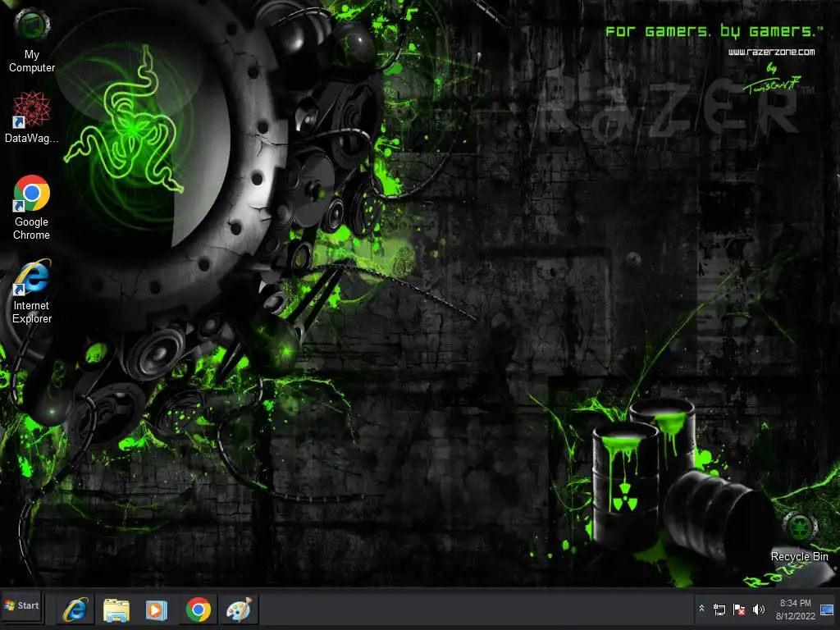Launch Internet Explorer from the taskbar

click(x=75, y=609)
